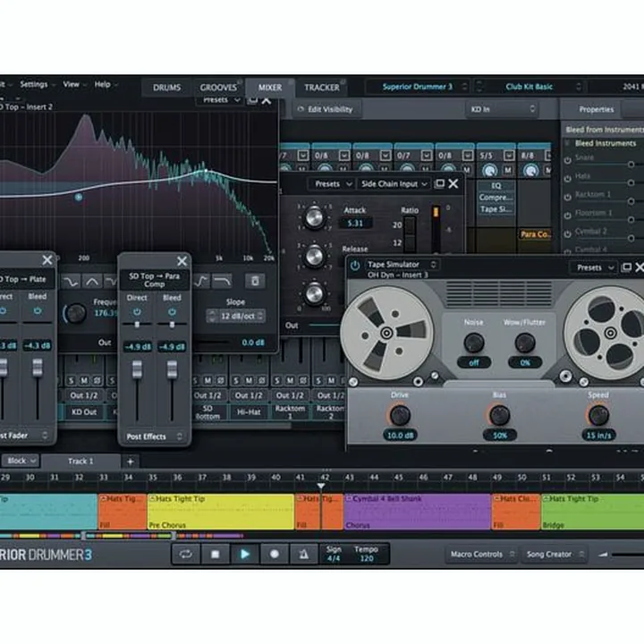The width and height of the screenshot is (644, 644).
Task: Click the compressor Attack knob
Action: 314,217
